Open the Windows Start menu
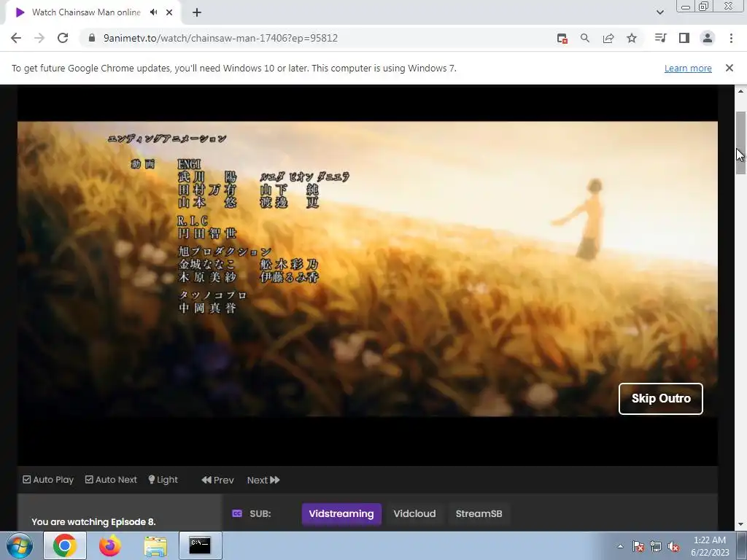The width and height of the screenshot is (747, 560). click(20, 545)
